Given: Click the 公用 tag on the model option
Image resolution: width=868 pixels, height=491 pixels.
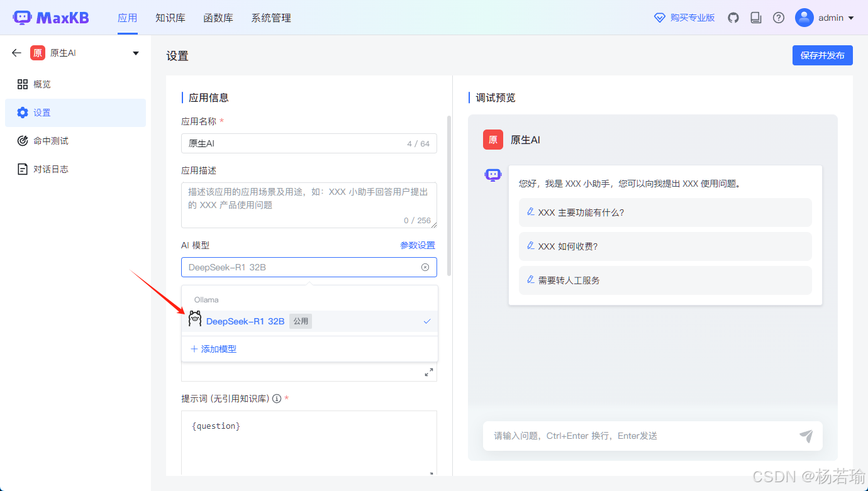Looking at the screenshot, I should click(301, 321).
